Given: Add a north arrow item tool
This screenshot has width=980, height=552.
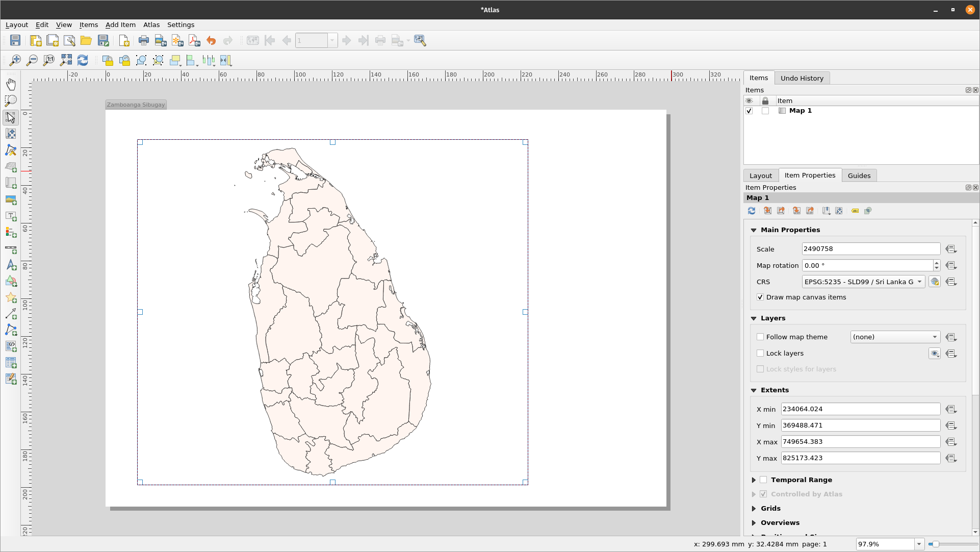Looking at the screenshot, I should pos(11,265).
